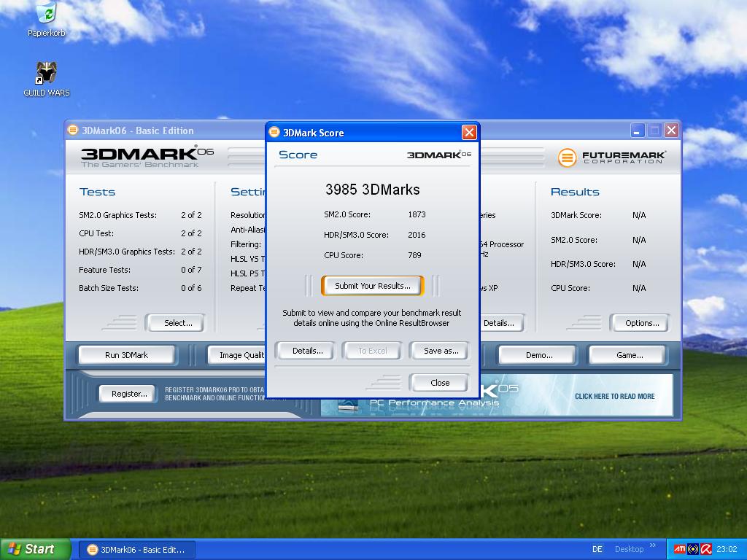Screen dimensions: 747x560
Task: Close the score dialog with Close button
Action: [440, 382]
